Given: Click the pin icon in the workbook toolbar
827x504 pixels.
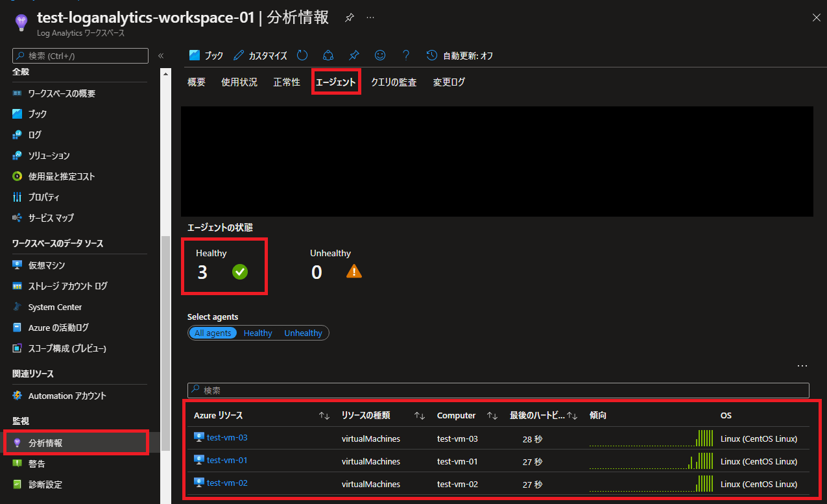Looking at the screenshot, I should 354,55.
